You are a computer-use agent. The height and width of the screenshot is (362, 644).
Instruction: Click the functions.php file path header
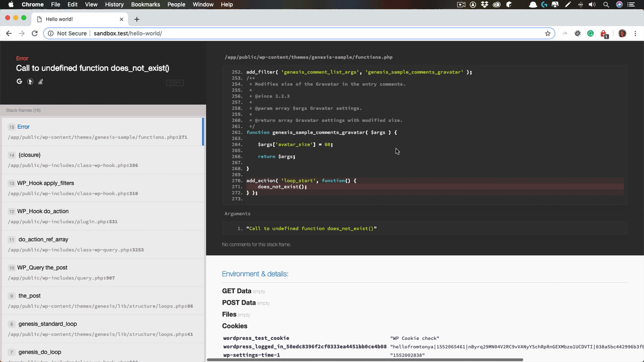tap(308, 57)
